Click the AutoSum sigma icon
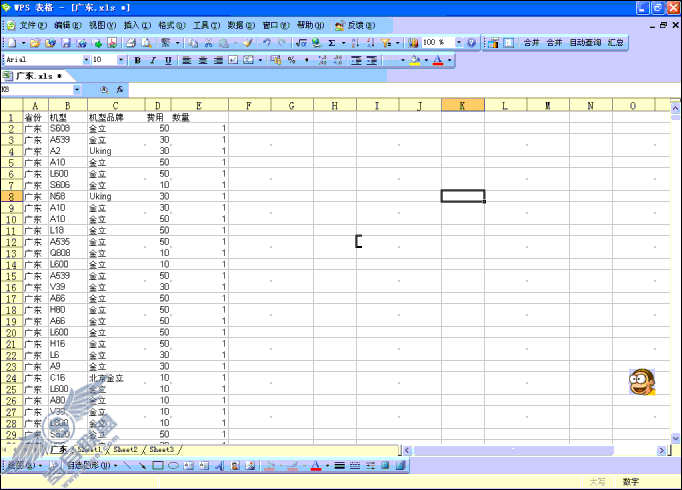Viewport: 682px width, 490px height. 332,43
